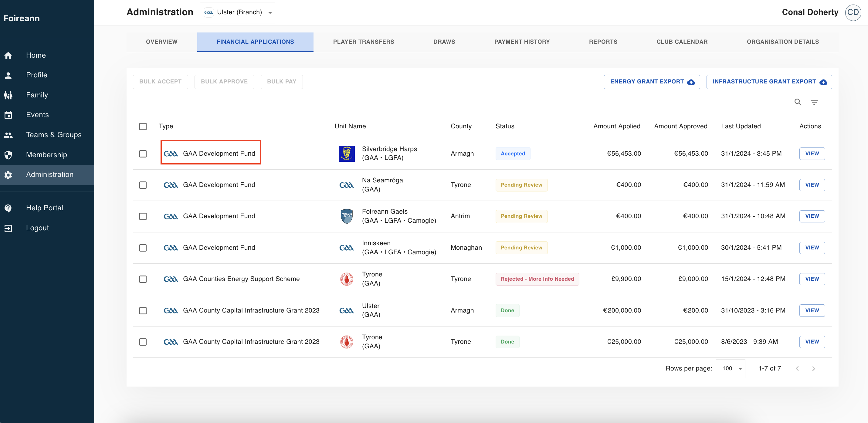Switch to the Overview tab

pyautogui.click(x=162, y=42)
